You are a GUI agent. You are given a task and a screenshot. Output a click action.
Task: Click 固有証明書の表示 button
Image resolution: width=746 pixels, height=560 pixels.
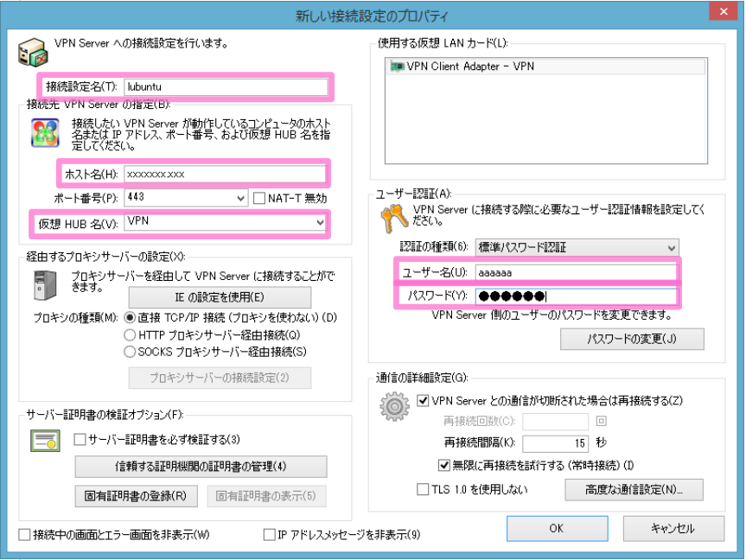tap(266, 496)
